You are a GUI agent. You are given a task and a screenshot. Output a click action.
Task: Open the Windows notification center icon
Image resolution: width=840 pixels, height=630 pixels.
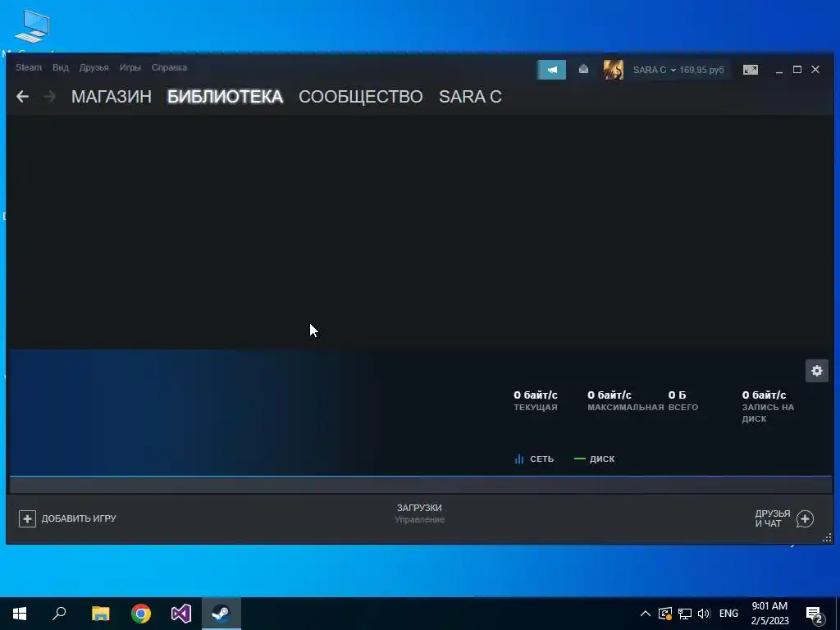815,614
